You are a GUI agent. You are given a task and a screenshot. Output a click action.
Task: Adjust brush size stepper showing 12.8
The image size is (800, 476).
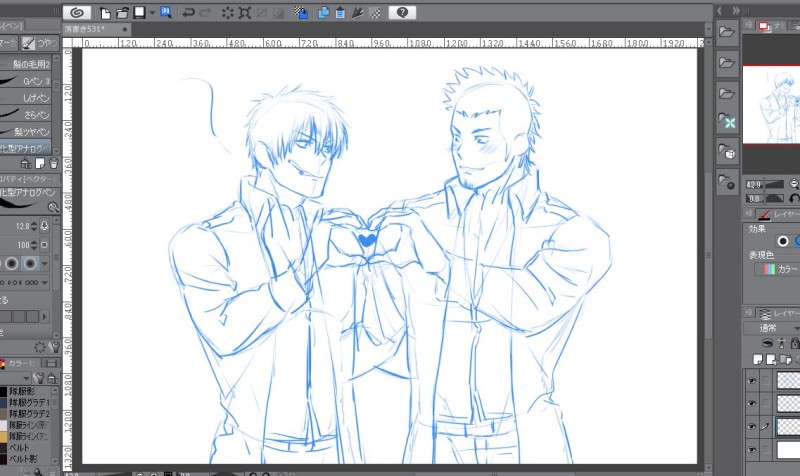[34, 226]
